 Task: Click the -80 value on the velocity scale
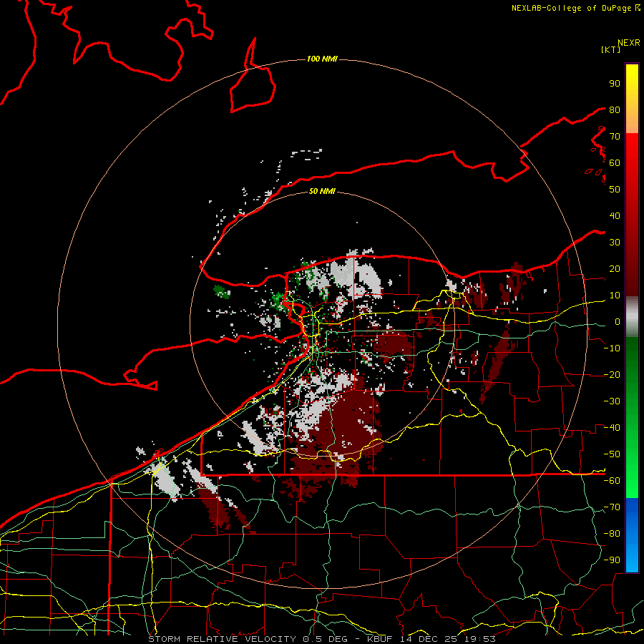click(612, 534)
